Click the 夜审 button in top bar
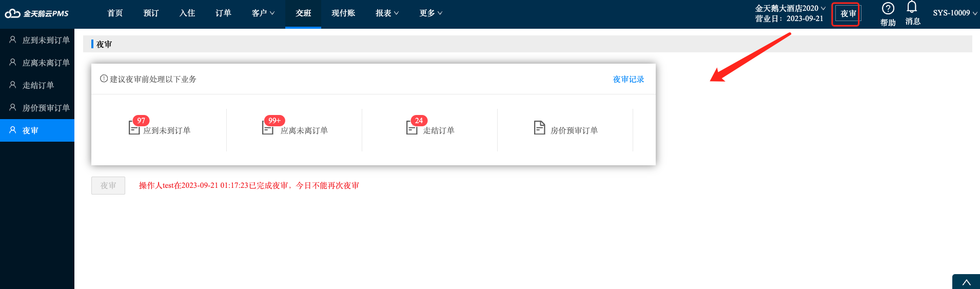This screenshot has width=980, height=289. tap(848, 14)
